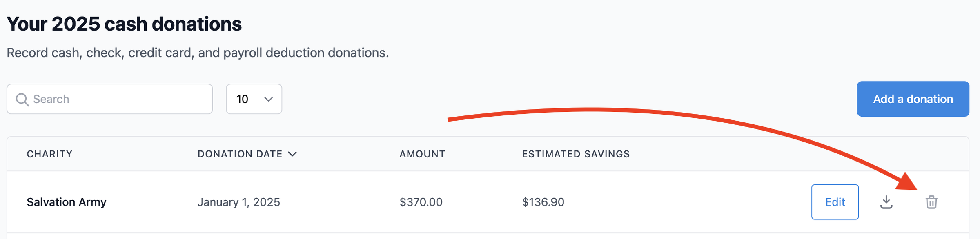
Task: Click the download arrow icon in the donation row
Action: pyautogui.click(x=887, y=201)
